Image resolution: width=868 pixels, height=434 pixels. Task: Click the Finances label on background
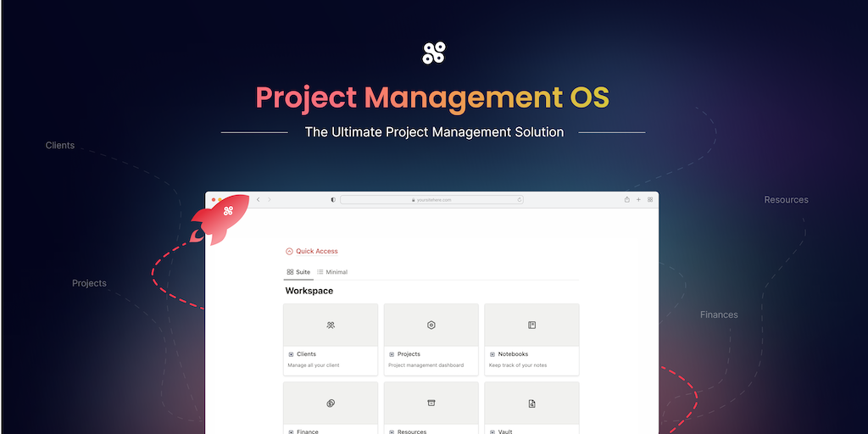pyautogui.click(x=719, y=315)
